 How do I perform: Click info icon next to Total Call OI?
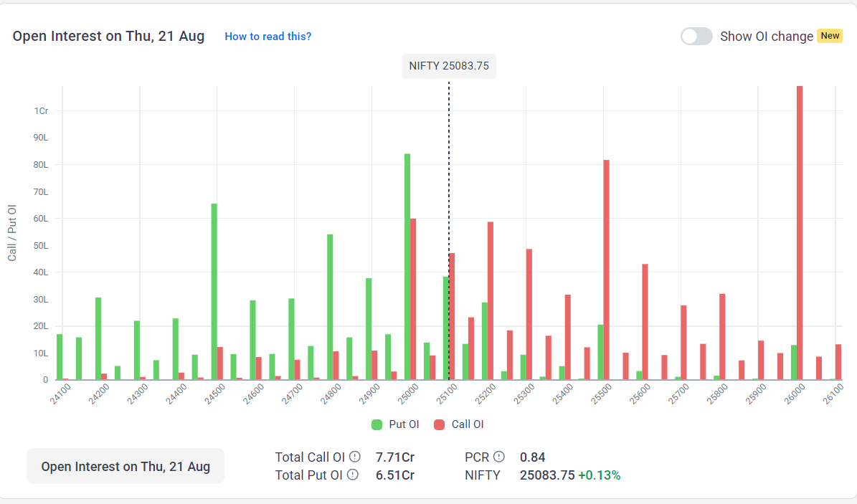[354, 457]
